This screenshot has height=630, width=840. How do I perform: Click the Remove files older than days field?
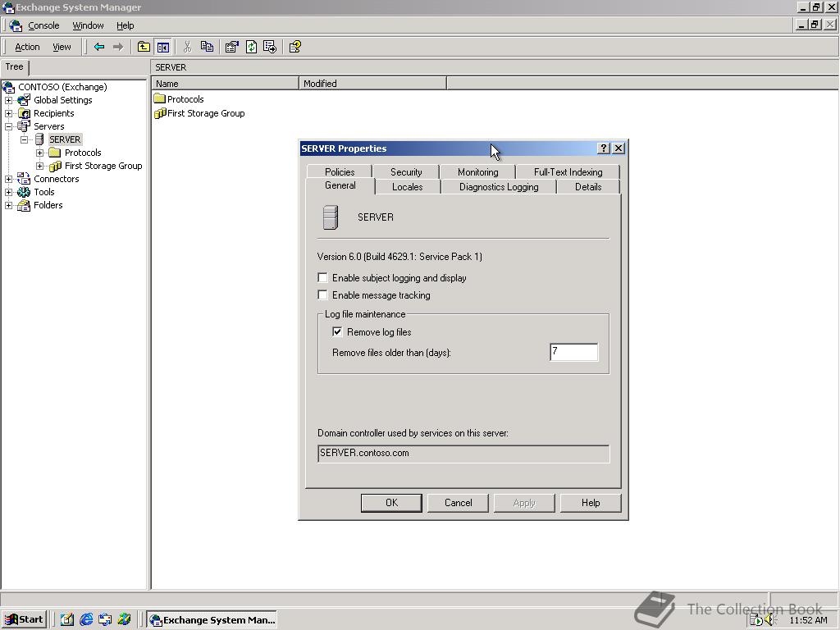pos(573,352)
